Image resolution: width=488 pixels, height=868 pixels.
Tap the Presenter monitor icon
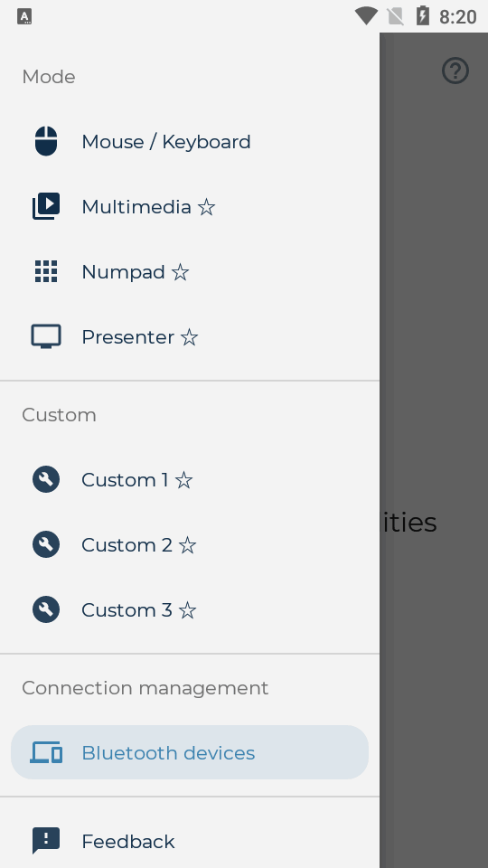coord(46,336)
